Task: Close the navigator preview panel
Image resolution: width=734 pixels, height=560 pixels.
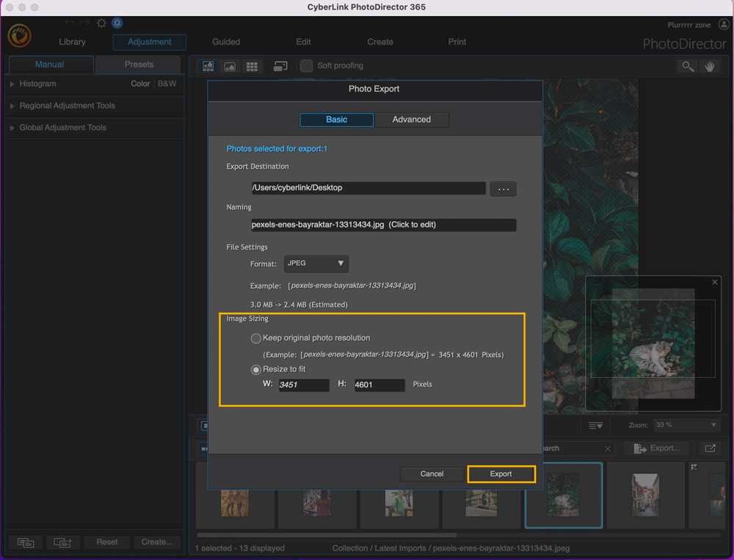Action: [x=714, y=282]
